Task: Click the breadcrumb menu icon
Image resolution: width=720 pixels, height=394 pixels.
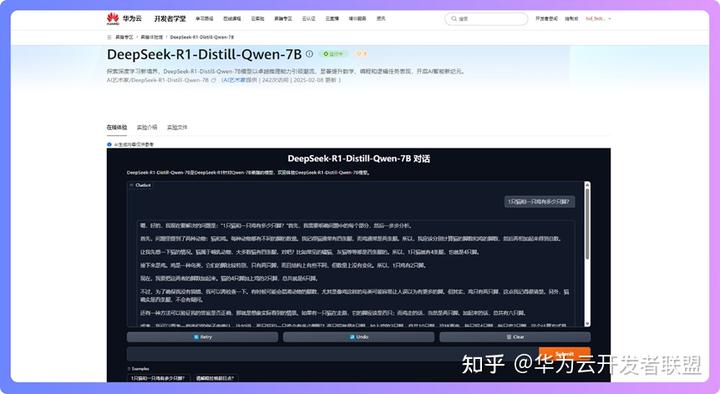Action: point(109,37)
